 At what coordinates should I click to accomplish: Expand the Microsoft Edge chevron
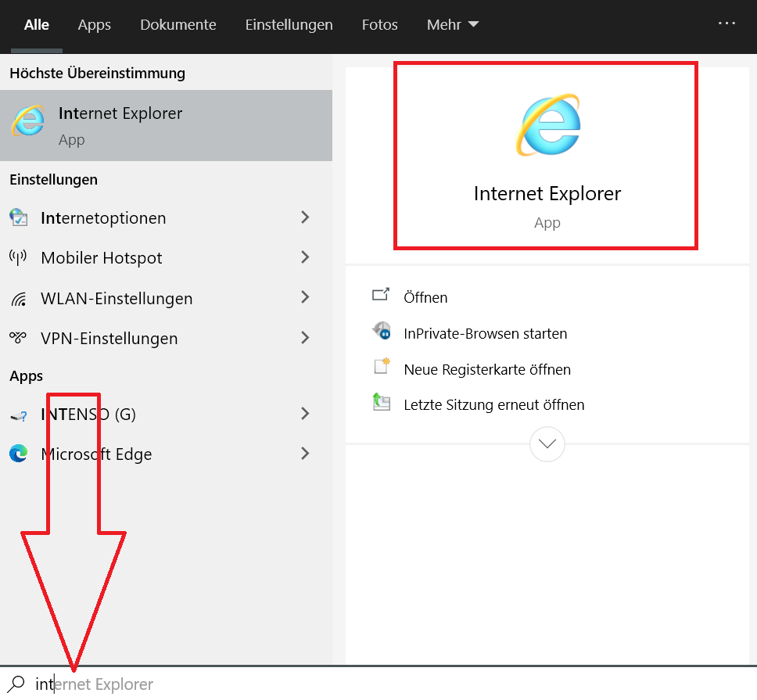(305, 454)
